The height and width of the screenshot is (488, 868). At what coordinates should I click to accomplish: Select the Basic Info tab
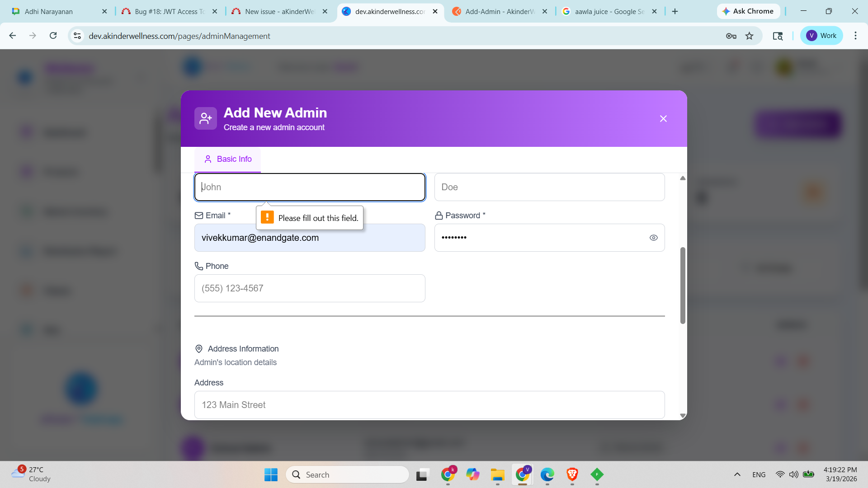pyautogui.click(x=228, y=159)
